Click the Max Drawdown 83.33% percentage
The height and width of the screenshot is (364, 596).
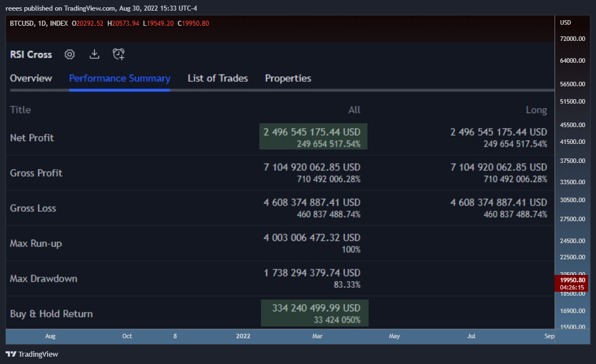click(347, 284)
